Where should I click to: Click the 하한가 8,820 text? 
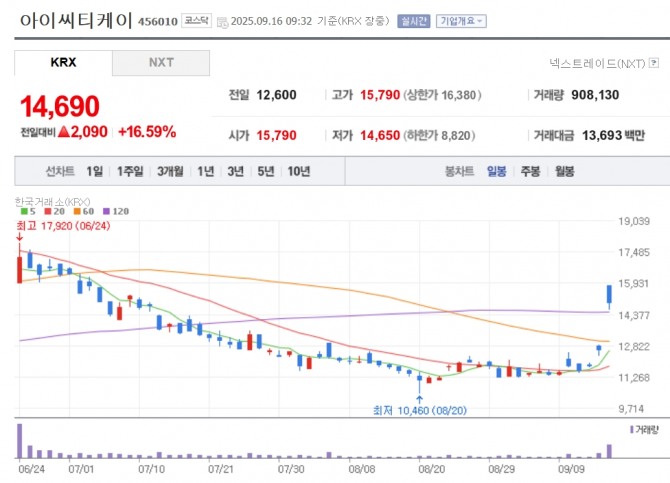tap(439, 135)
